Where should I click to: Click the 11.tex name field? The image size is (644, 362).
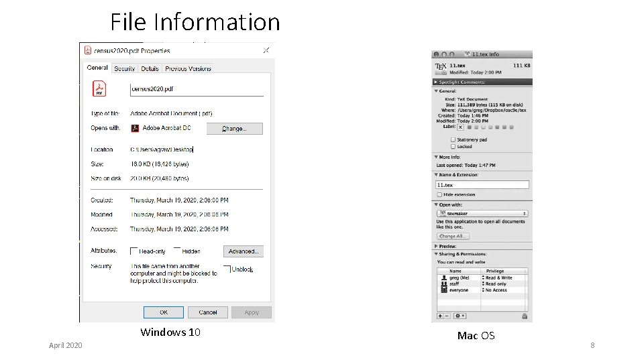[482, 185]
